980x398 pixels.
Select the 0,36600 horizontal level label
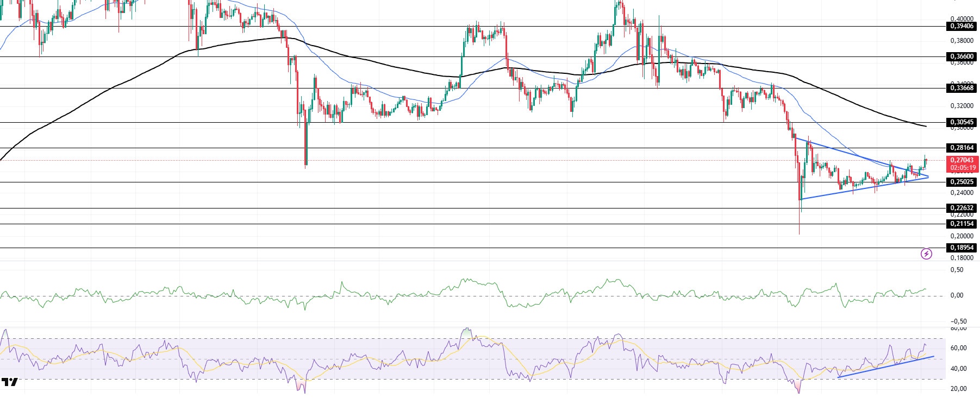962,56
